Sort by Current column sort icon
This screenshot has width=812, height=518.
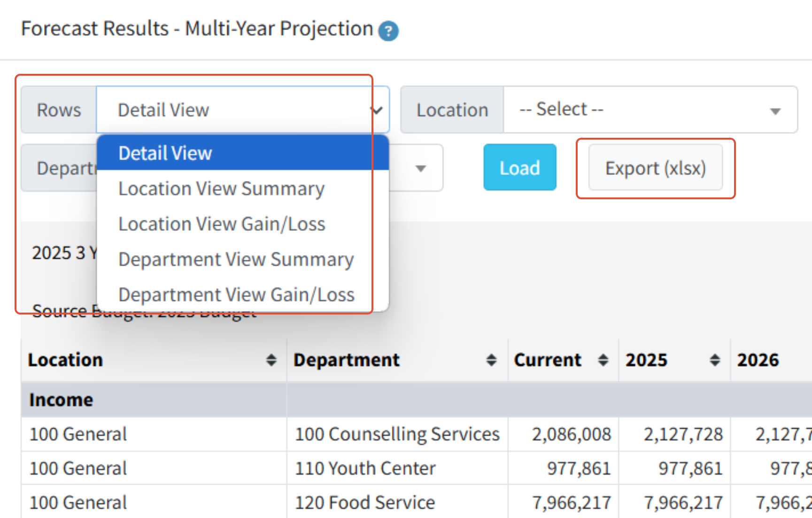point(603,360)
